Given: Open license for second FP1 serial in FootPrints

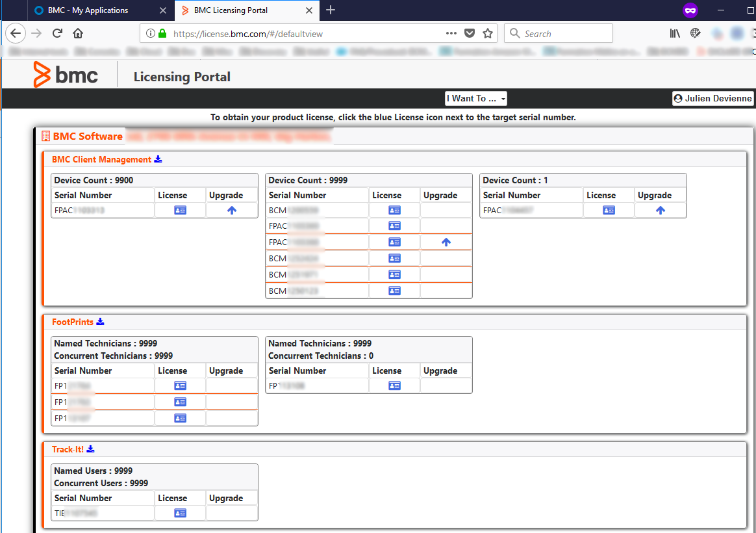Looking at the screenshot, I should tap(180, 402).
